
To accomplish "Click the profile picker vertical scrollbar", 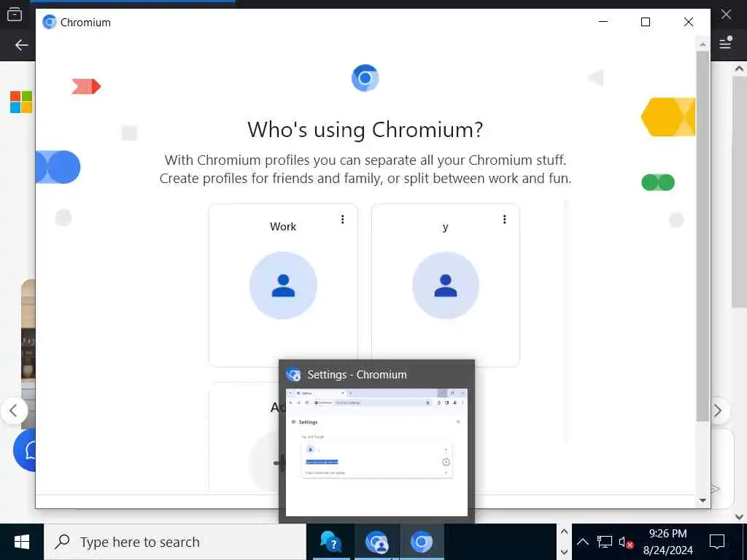I will (x=703, y=236).
